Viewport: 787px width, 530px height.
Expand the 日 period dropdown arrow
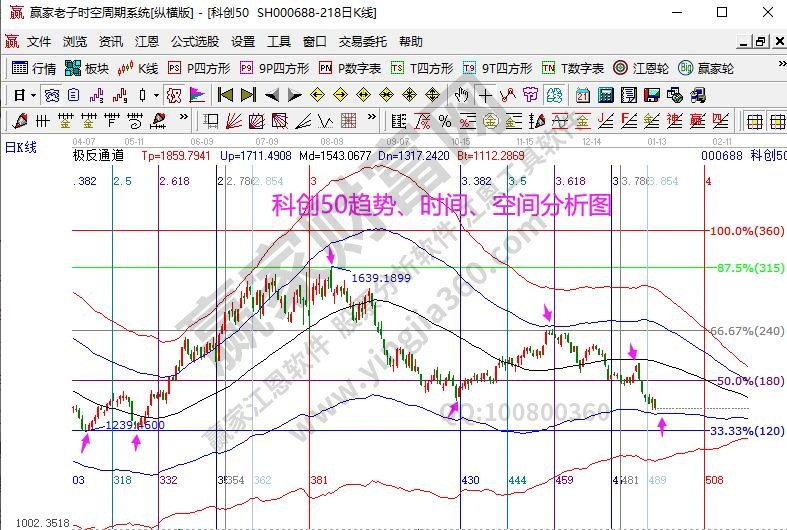point(33,95)
